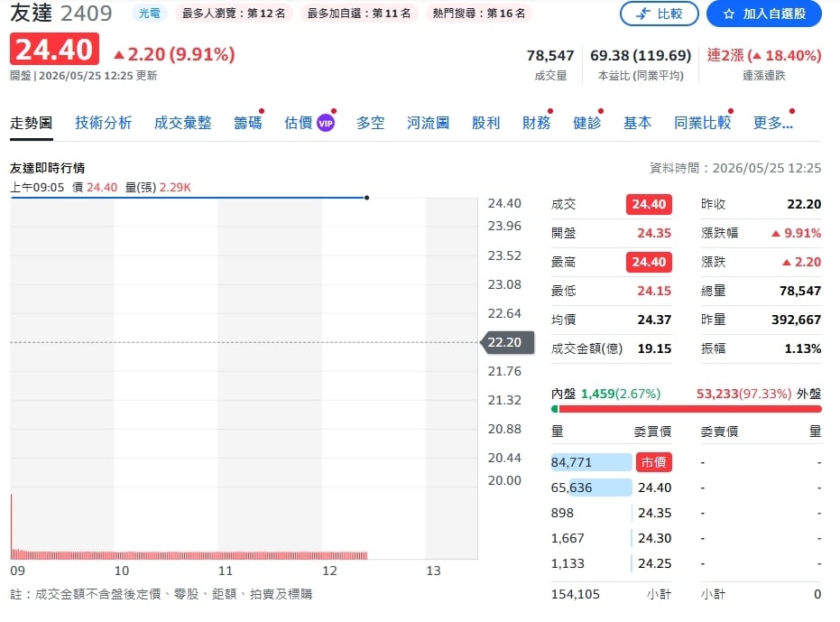This screenshot has height=622, width=840.
Task: Click the large 24.40 price badge
Action: (x=55, y=50)
